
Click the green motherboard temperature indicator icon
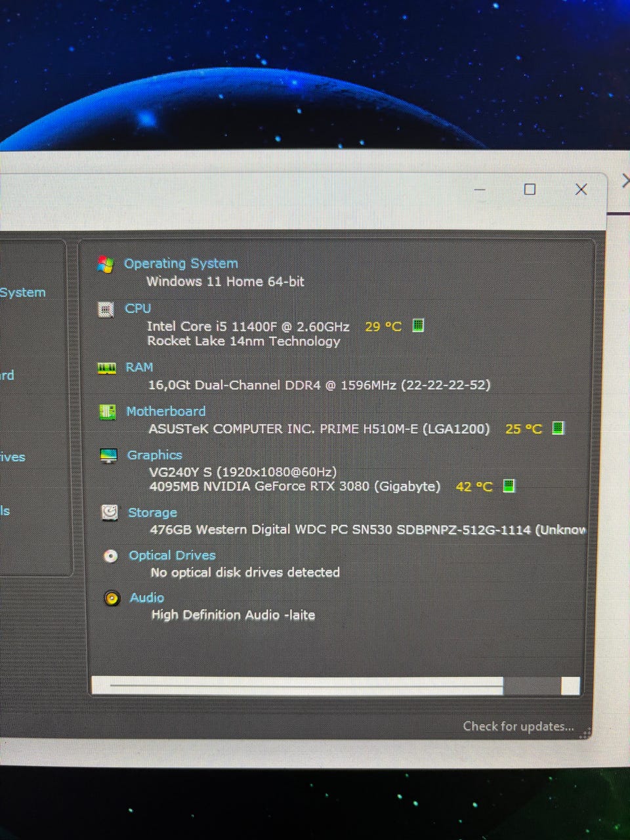(558, 428)
